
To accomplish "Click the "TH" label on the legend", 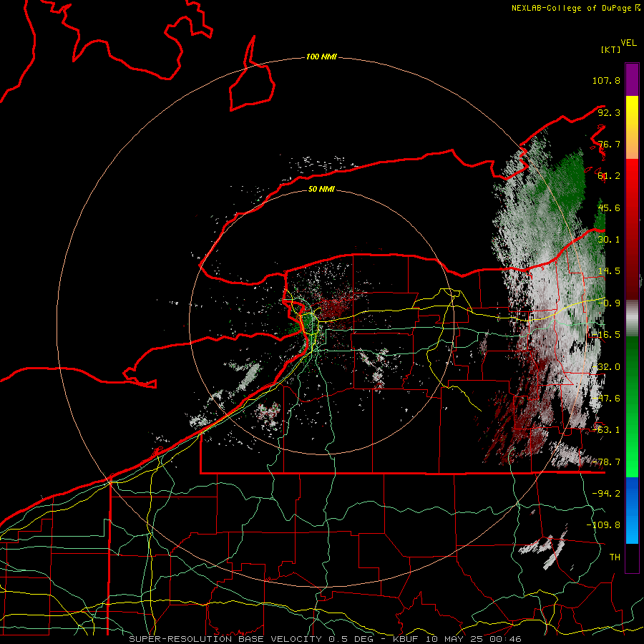I will pyautogui.click(x=615, y=557).
